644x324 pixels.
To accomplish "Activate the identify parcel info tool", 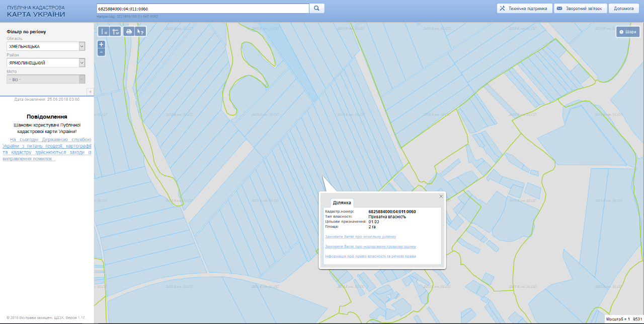I will (141, 32).
